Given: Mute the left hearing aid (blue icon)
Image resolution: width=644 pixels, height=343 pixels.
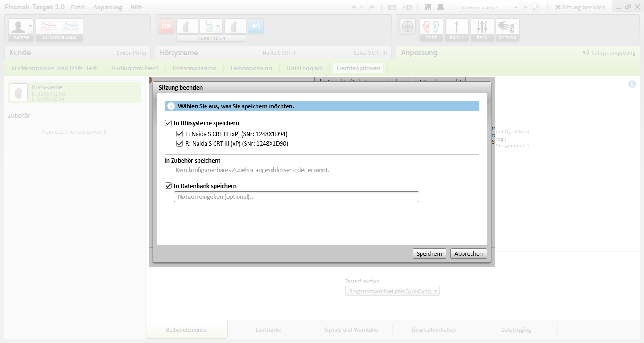Looking at the screenshot, I should click(256, 26).
